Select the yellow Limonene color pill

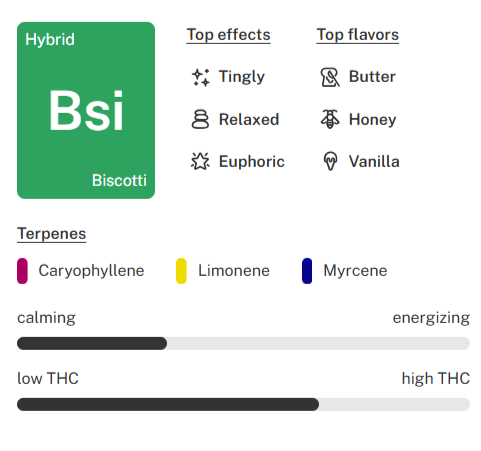click(x=181, y=271)
